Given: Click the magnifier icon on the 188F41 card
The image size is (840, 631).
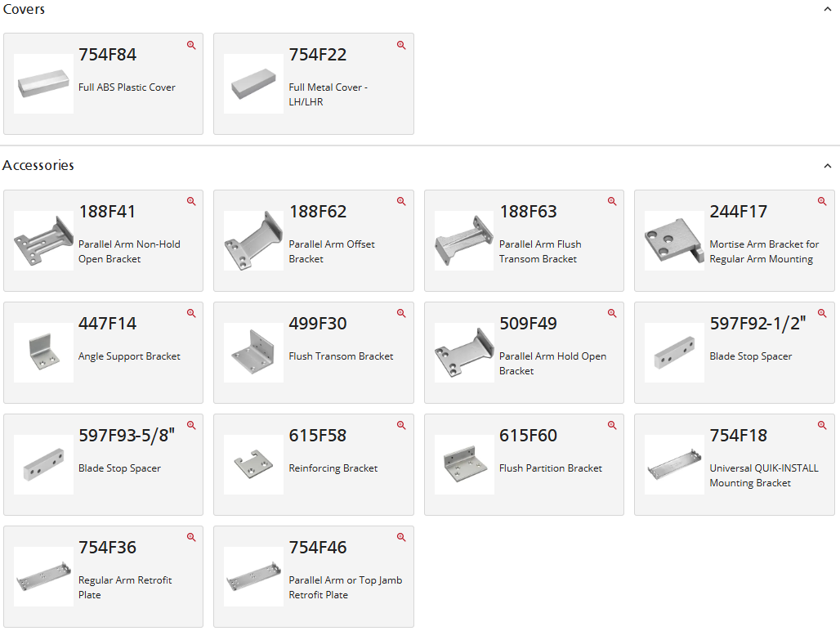Looking at the screenshot, I should coord(191,201).
